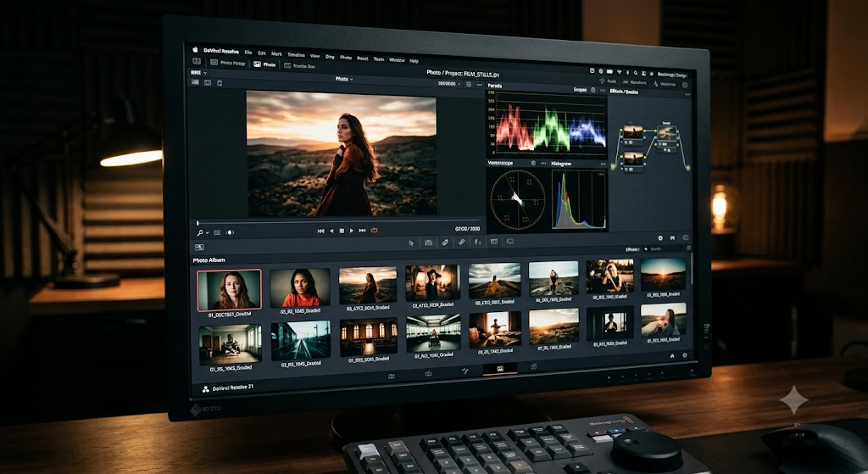
Task: Open the page with the camera icon
Action: 392,376
